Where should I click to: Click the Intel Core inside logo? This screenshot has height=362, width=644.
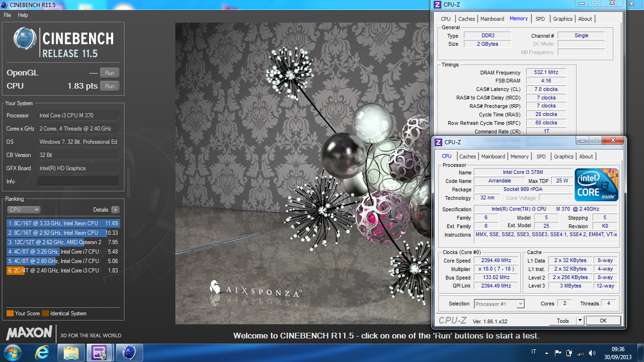596,185
